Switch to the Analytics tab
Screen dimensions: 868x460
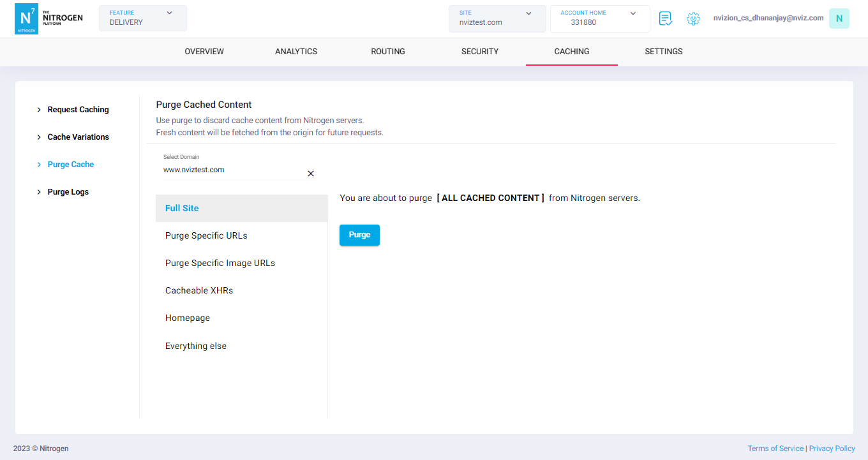[296, 52]
